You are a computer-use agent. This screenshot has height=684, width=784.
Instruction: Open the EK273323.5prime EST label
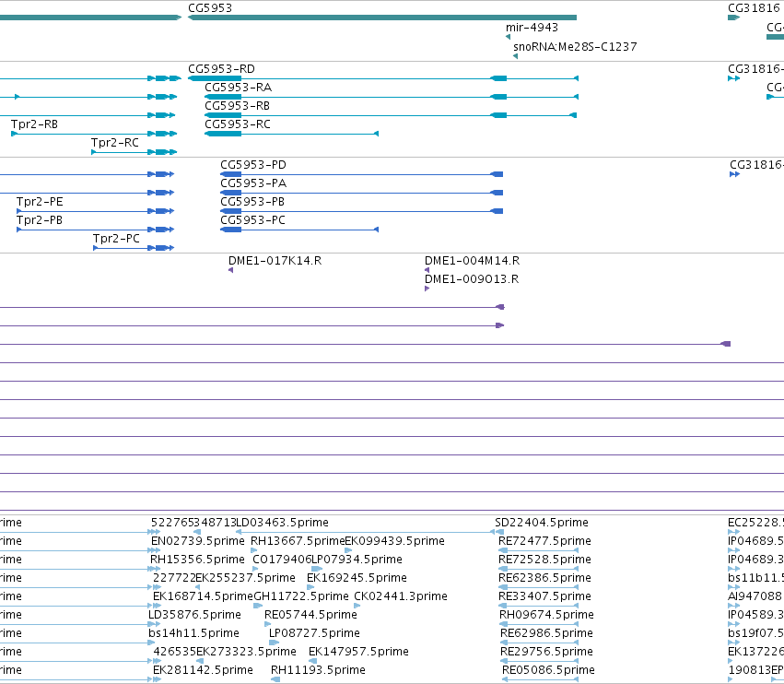(246, 652)
